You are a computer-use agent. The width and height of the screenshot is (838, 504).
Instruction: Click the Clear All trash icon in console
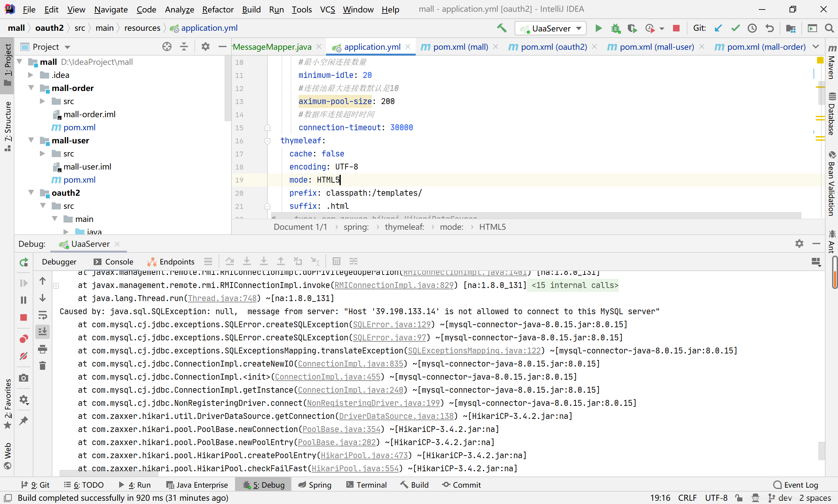(43, 366)
